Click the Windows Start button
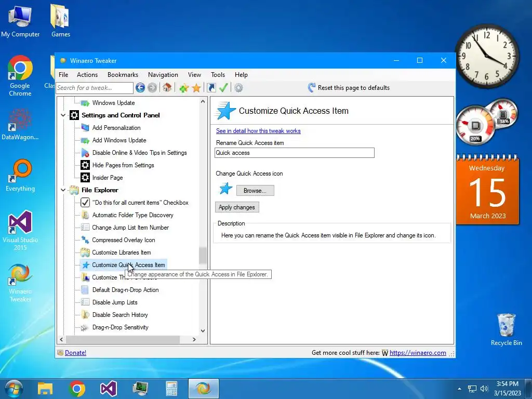Viewport: 532px width, 399px height. [14, 389]
